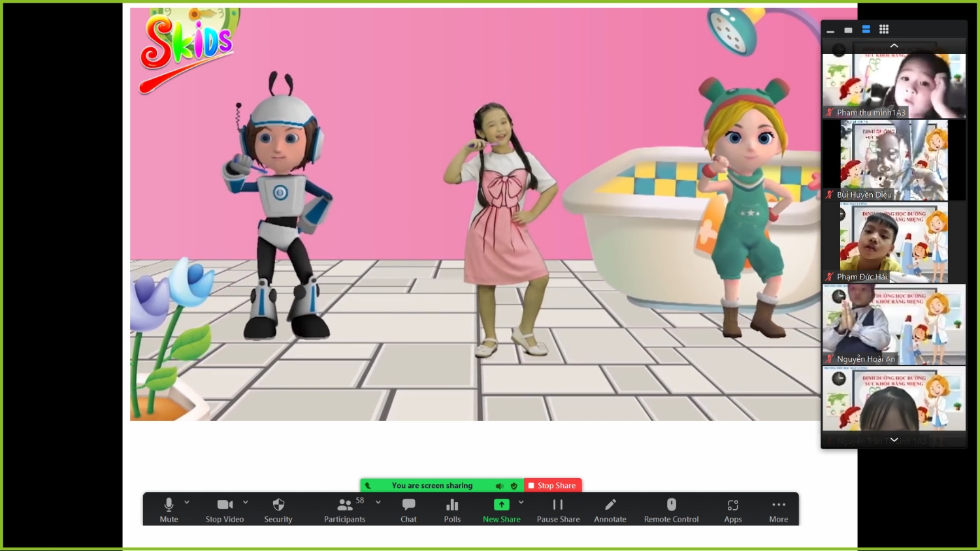Screen dimensions: 980x551
Task: Select Phạm Đức Hải video thumbnail
Action: (x=894, y=242)
